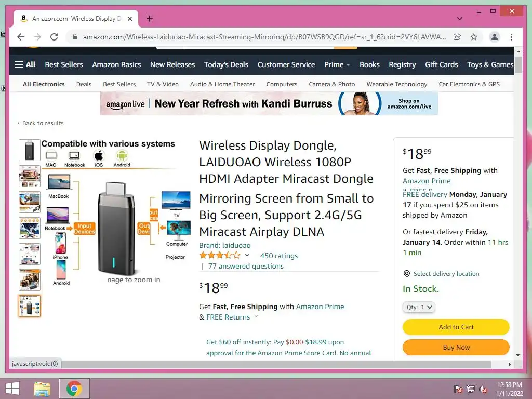Click the muted volume tray icon
Screen dimensions: 532x399
coord(483,389)
